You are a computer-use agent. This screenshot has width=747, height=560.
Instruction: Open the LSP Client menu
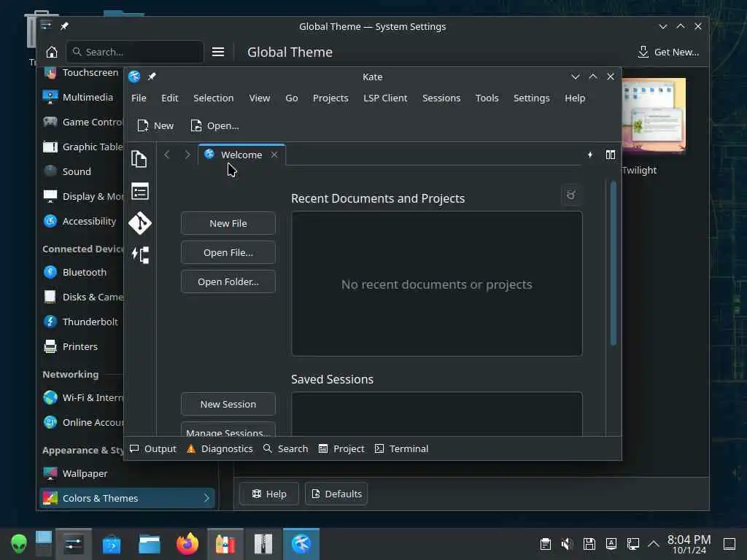pos(385,98)
